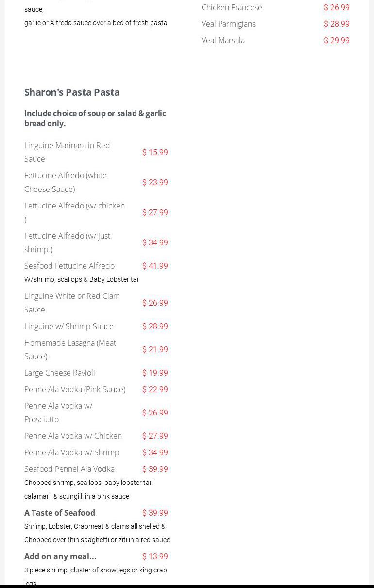Open the Seafood Fettucine Alfredo item
The width and height of the screenshot is (374, 588).
(69, 266)
